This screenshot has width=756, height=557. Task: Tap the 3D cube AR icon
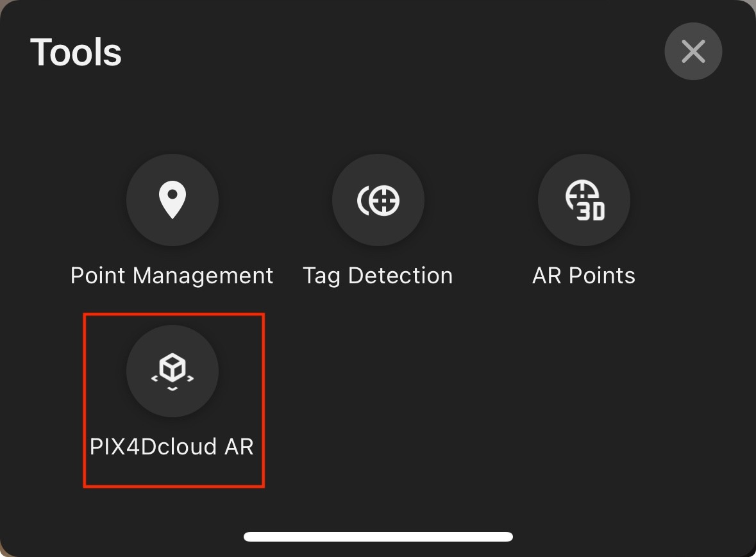click(172, 371)
